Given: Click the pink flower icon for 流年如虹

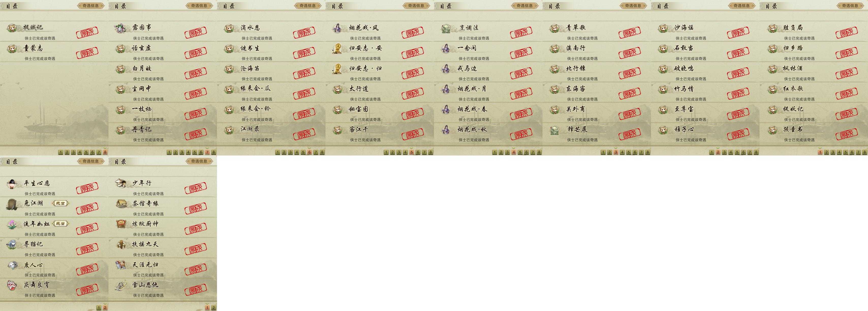Looking at the screenshot, I should pyautogui.click(x=12, y=224).
